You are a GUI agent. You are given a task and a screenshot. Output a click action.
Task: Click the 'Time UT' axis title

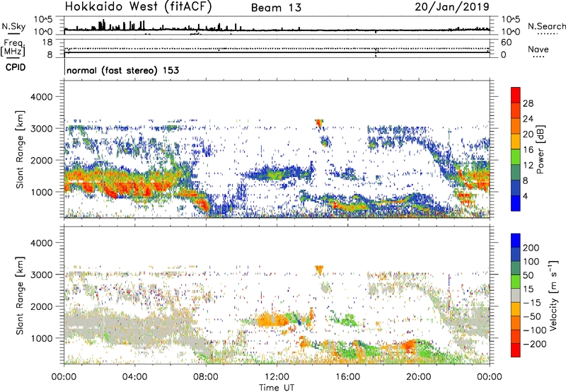(x=277, y=388)
